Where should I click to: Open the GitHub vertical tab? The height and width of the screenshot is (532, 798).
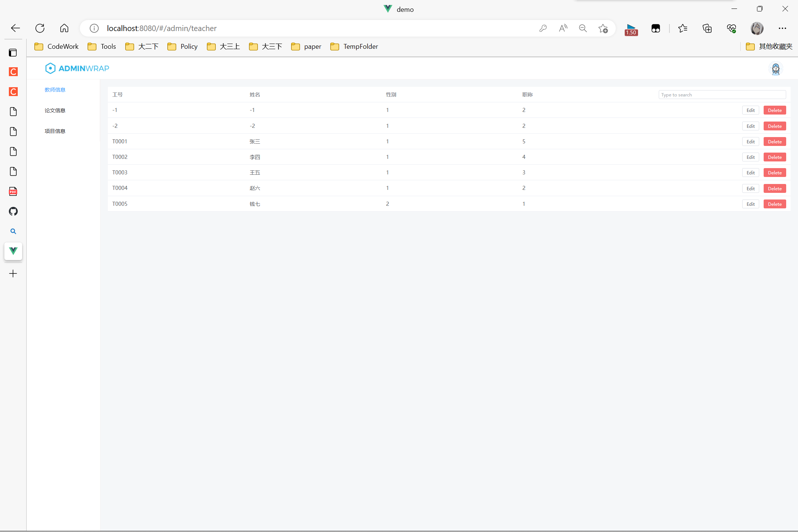(x=13, y=211)
